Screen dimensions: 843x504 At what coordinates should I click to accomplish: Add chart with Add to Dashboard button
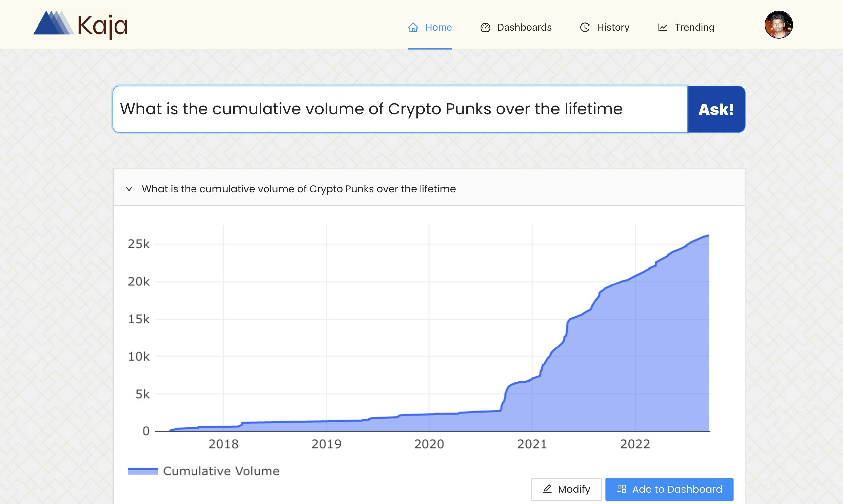(669, 489)
